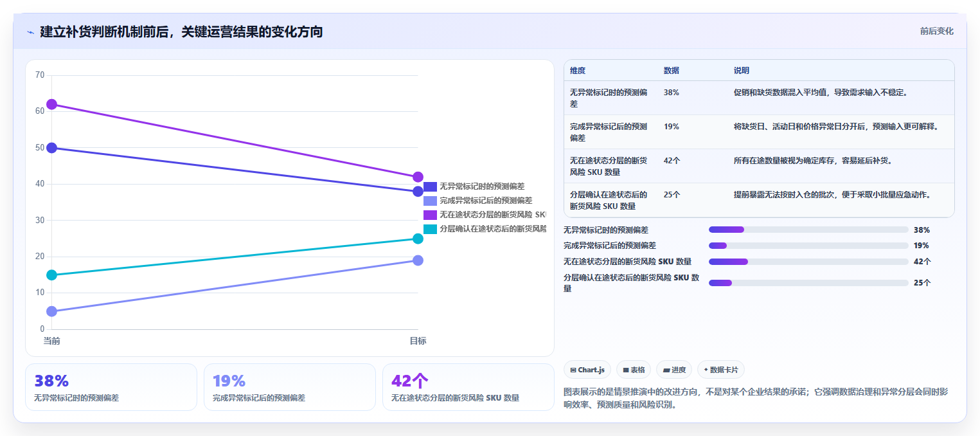
Task: Open the 38% stat card
Action: (x=111, y=387)
